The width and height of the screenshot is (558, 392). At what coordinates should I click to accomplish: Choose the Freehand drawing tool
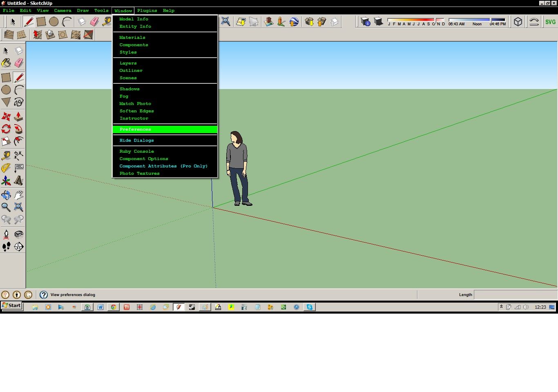[19, 102]
